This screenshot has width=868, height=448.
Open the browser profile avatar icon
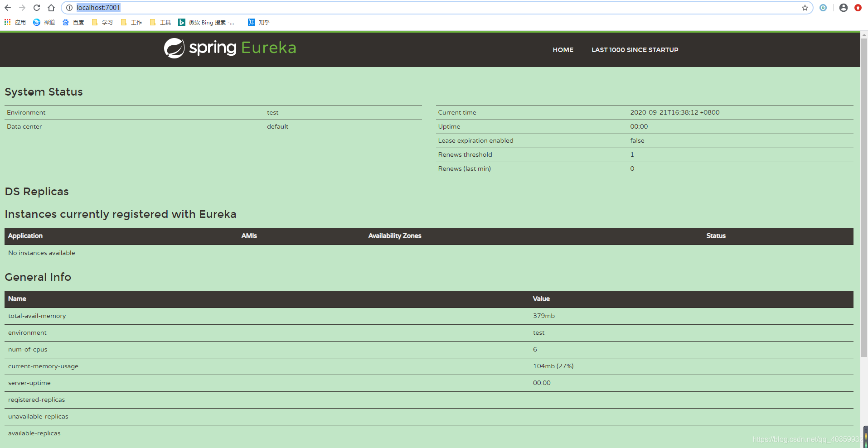coord(844,8)
